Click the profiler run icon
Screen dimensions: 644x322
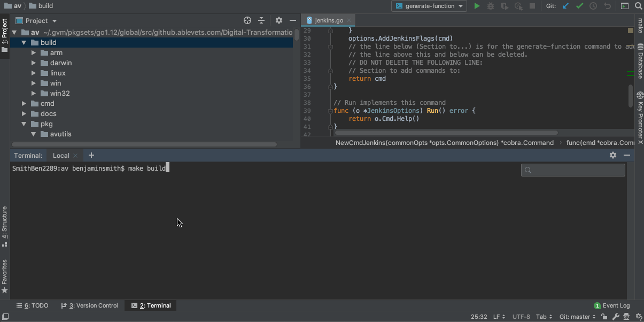pos(518,6)
